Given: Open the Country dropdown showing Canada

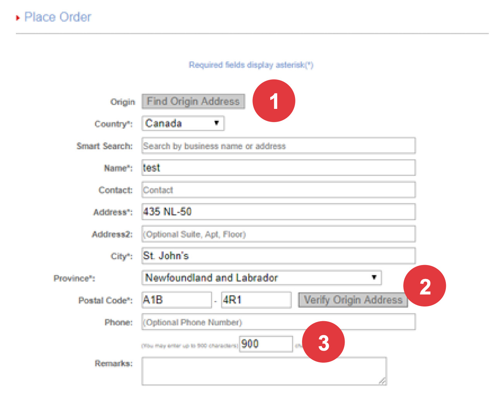Looking at the screenshot, I should pyautogui.click(x=183, y=124).
